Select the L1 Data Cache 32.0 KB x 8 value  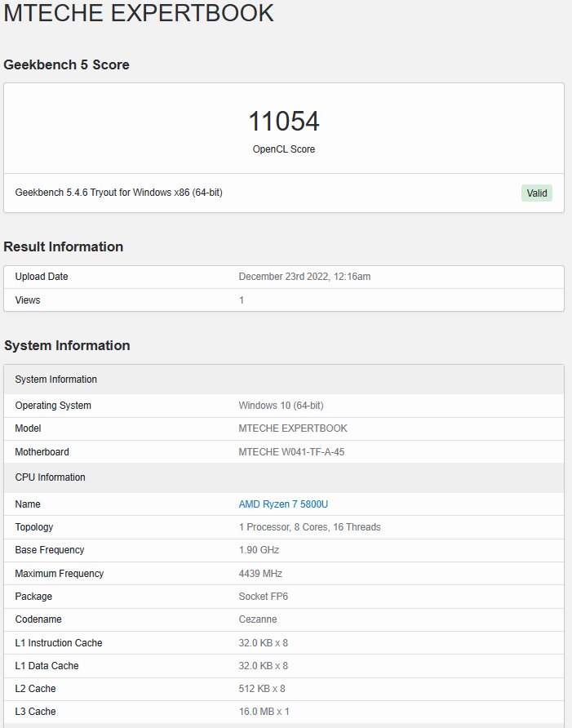coord(264,666)
